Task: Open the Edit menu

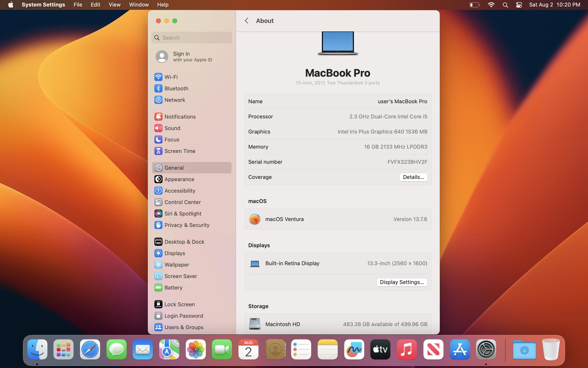Action: click(95, 5)
